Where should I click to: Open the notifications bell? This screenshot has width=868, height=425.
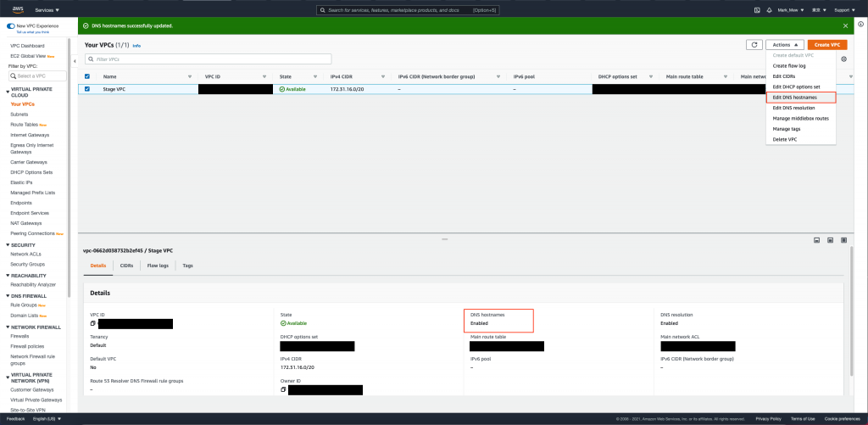(769, 10)
